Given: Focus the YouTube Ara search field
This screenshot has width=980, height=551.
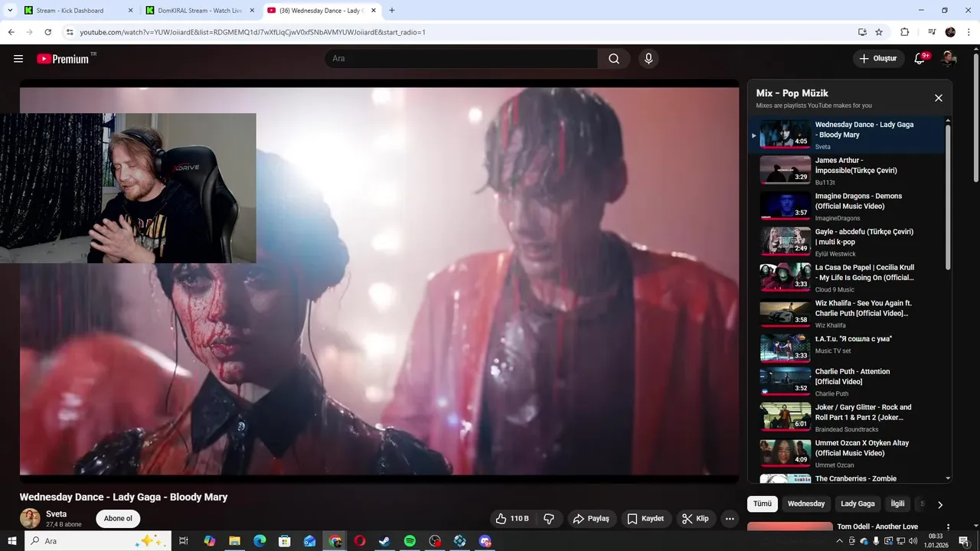Looking at the screenshot, I should (461, 59).
